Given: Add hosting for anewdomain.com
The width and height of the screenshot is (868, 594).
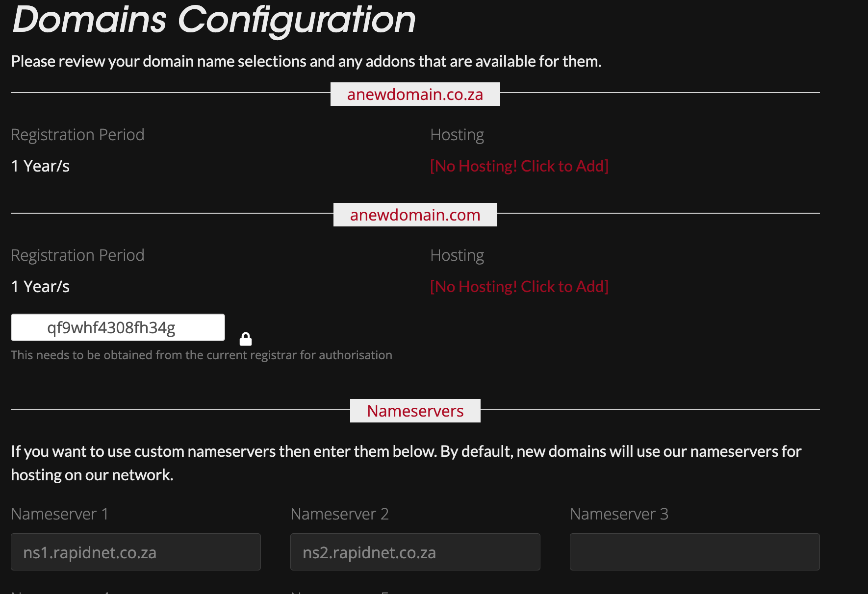Looking at the screenshot, I should click(519, 287).
